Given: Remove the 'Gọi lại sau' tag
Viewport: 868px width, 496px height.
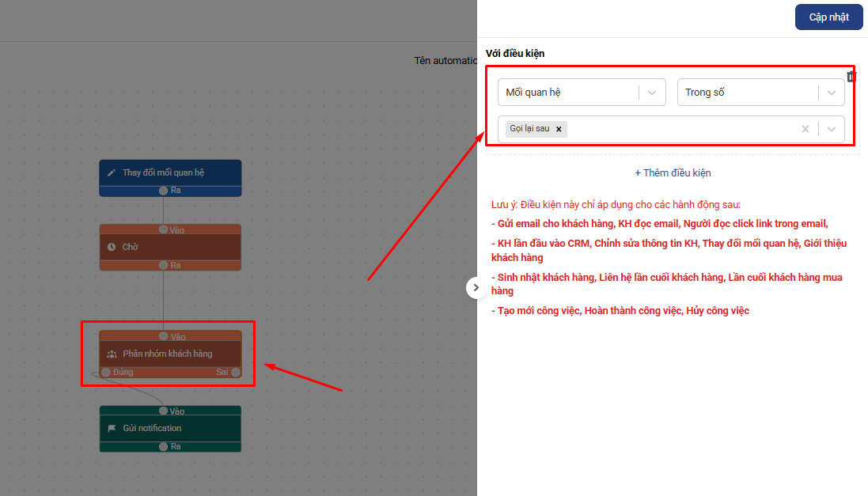Looking at the screenshot, I should coord(559,129).
